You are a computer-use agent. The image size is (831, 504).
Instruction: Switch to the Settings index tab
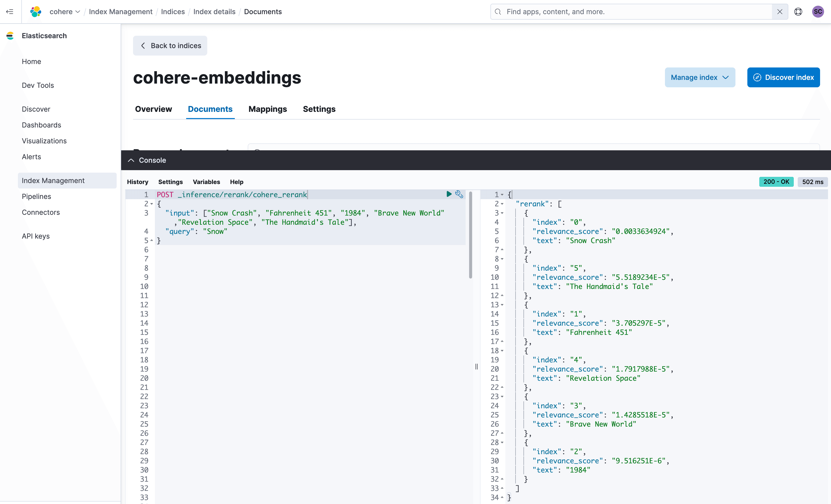319,109
